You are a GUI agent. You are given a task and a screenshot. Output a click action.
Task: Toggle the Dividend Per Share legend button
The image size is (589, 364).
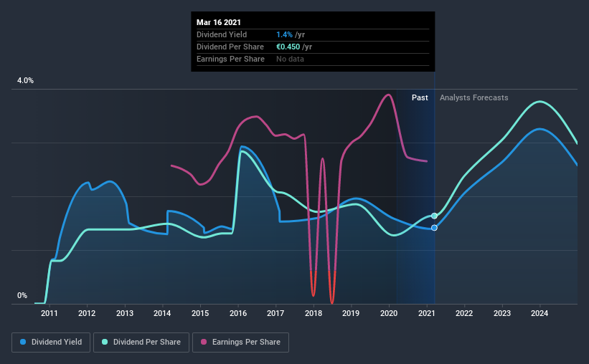pyautogui.click(x=141, y=343)
